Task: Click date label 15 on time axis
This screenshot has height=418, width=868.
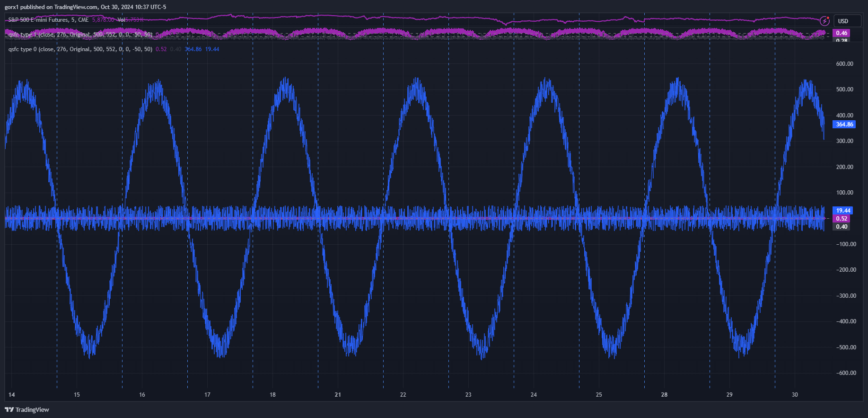Action: [x=77, y=395]
